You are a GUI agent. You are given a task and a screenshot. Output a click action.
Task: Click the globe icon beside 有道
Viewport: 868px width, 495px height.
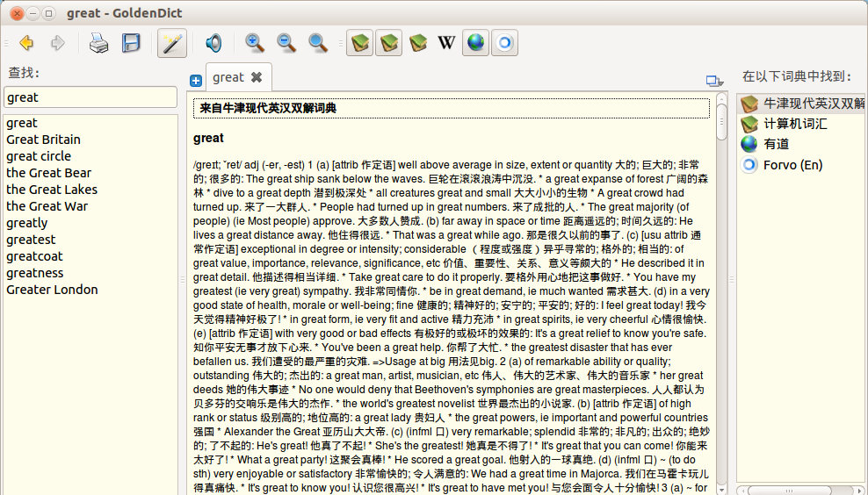pos(749,144)
